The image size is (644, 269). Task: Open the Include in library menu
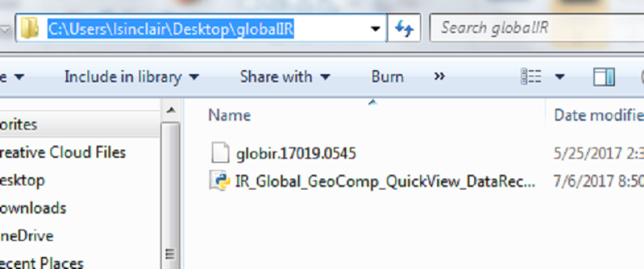pyautogui.click(x=132, y=77)
